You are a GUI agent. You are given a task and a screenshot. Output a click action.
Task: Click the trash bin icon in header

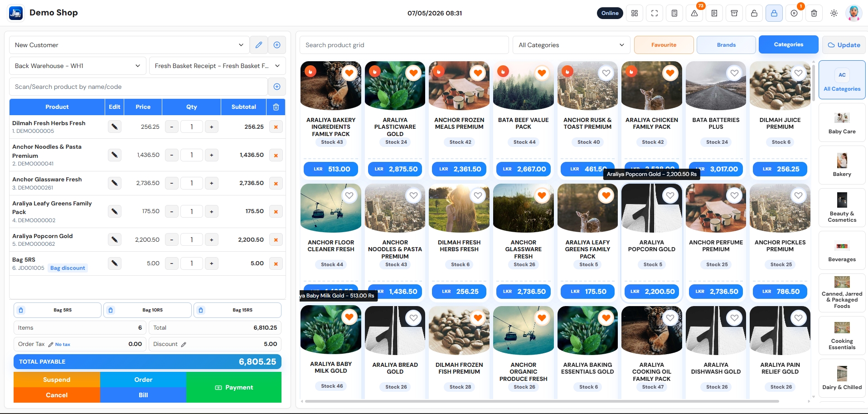tap(814, 13)
